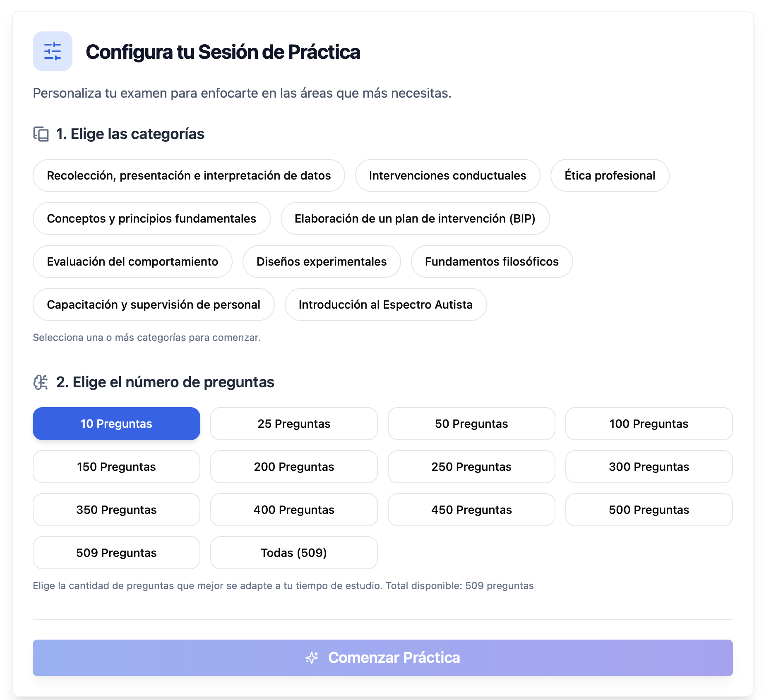The image size is (764, 700).
Task: Enable Fundamentos filosóficos category
Action: pos(491,261)
